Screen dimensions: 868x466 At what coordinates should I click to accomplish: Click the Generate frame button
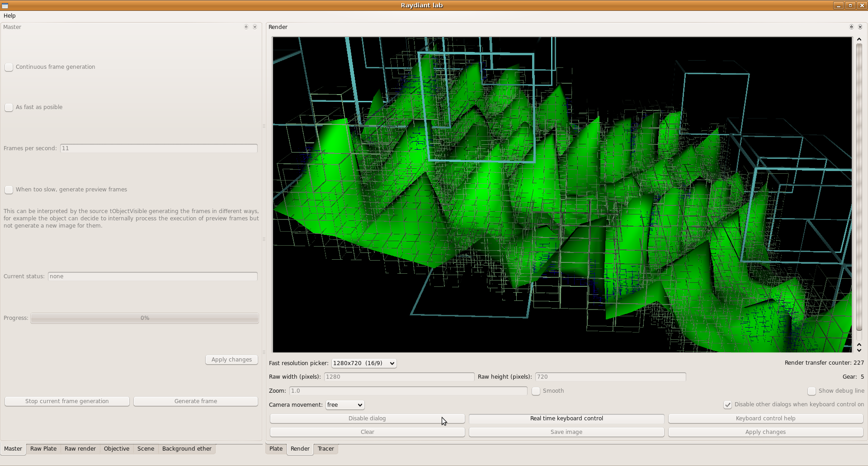tap(196, 401)
